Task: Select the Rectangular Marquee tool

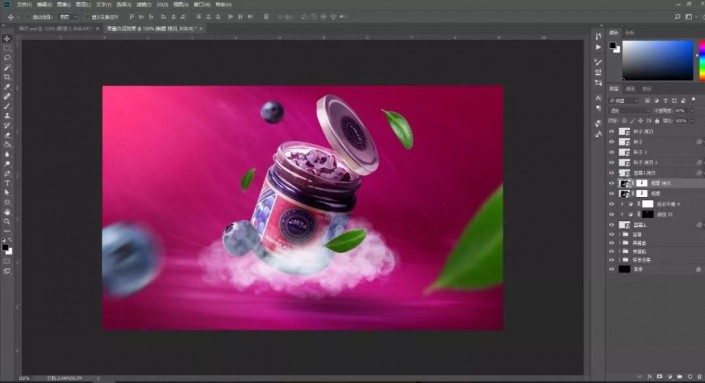Action: click(7, 49)
